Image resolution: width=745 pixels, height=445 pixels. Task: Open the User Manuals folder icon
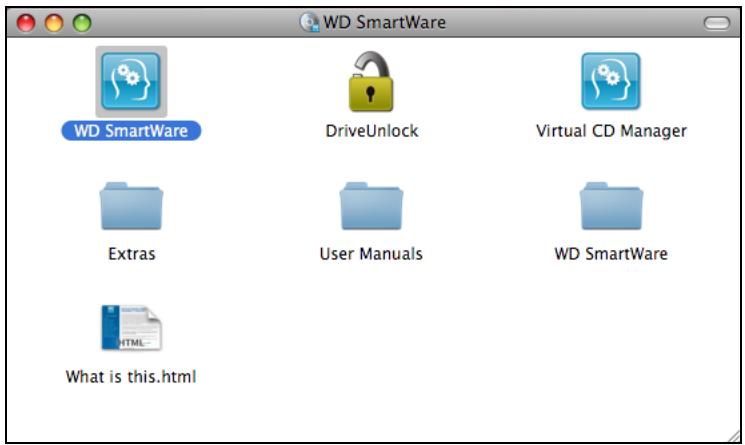pyautogui.click(x=371, y=206)
